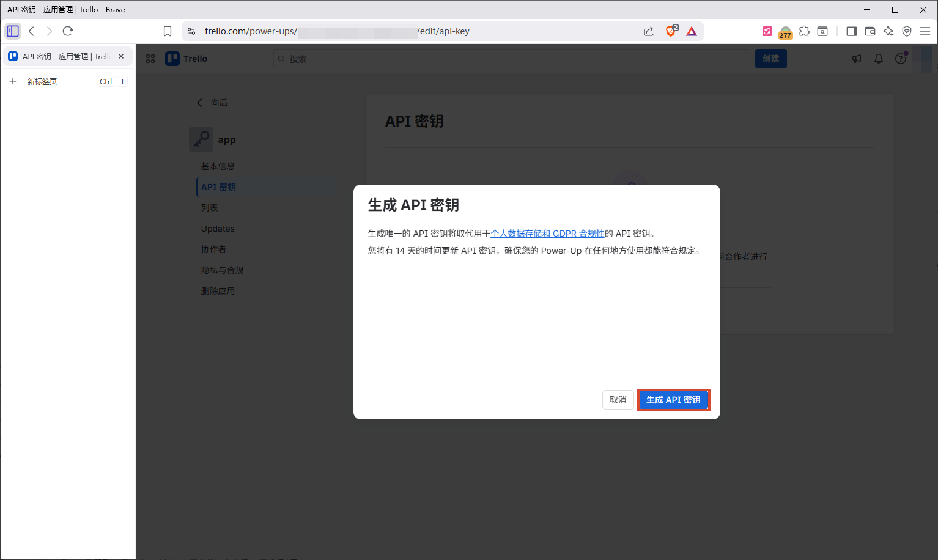Open the 列表 sidebar item

coord(210,208)
